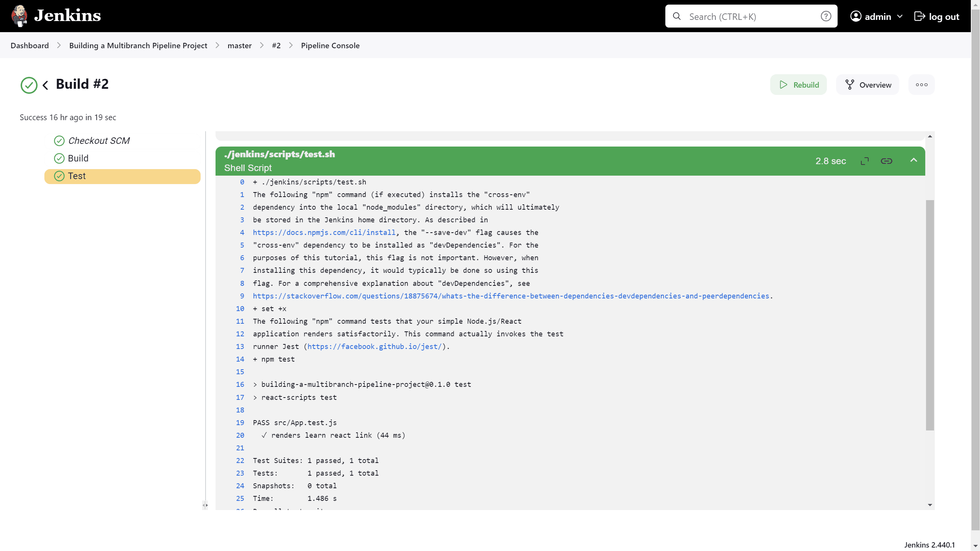Open the stackoverflow devDependencies link
980x551 pixels.
(x=511, y=296)
